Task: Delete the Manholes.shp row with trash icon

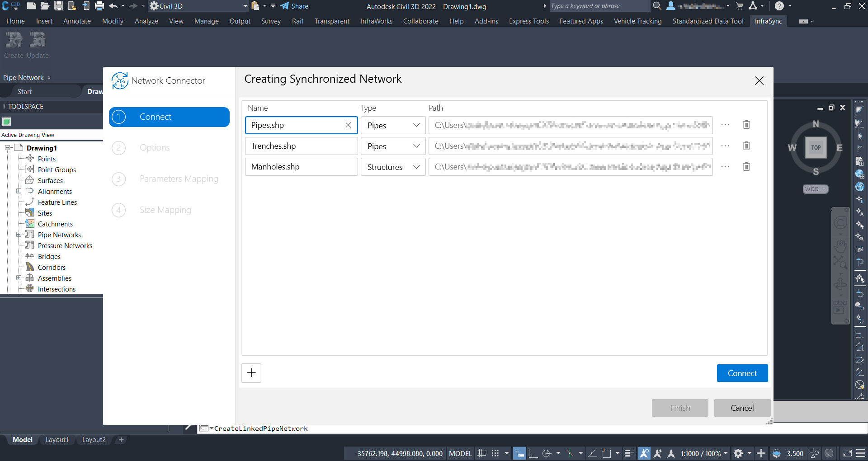Action: click(x=746, y=167)
